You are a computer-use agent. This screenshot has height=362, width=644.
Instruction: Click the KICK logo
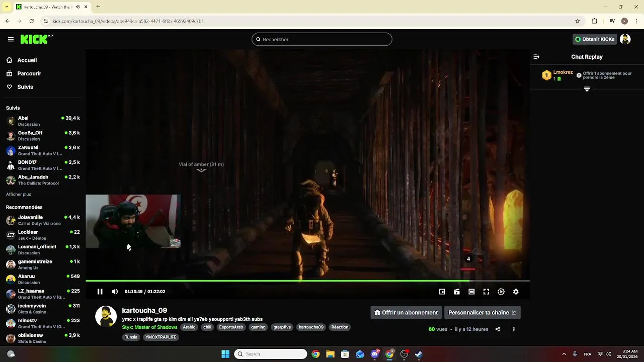pyautogui.click(x=36, y=39)
